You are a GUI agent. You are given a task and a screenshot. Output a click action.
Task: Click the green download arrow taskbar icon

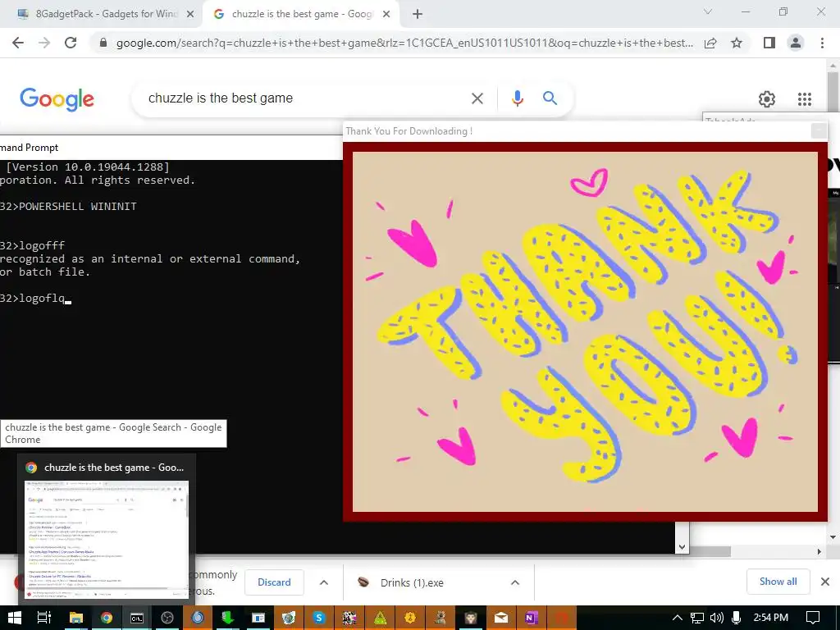pyautogui.click(x=228, y=618)
